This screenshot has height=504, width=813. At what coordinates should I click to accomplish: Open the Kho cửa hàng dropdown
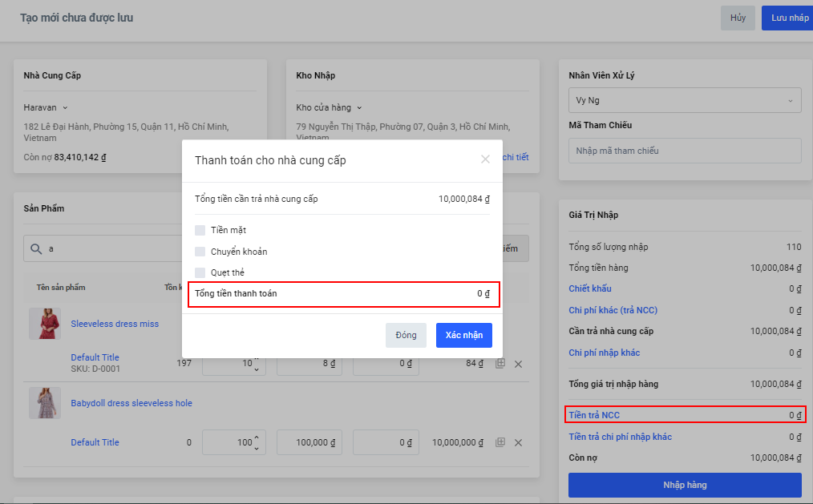(360, 107)
